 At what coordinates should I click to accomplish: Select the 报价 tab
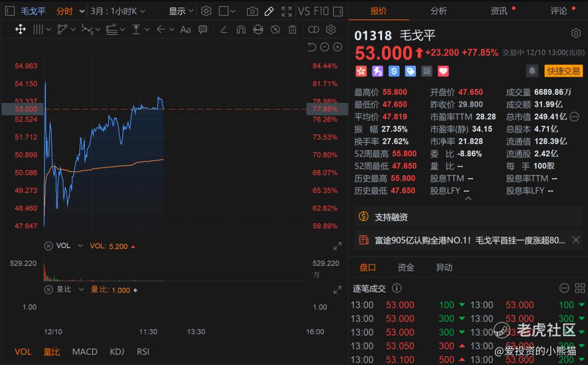pos(379,11)
